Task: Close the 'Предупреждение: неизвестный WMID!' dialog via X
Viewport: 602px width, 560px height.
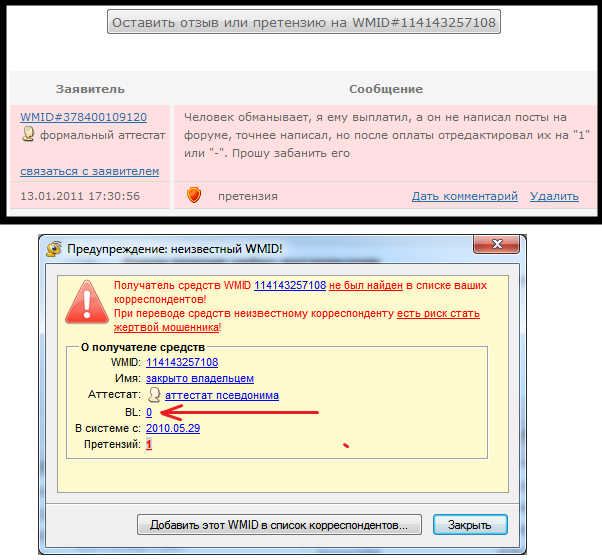Action: (x=496, y=244)
